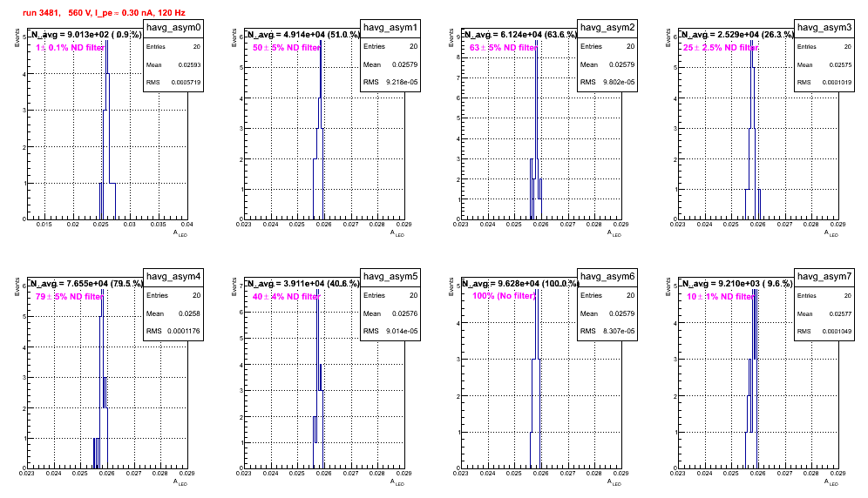Select the Mean value 0.02593

[x=189, y=64]
